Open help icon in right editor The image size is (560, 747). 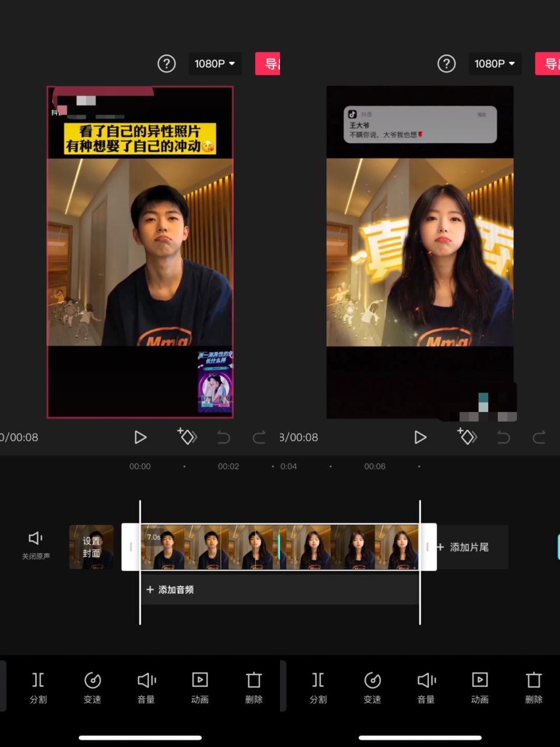[x=446, y=64]
